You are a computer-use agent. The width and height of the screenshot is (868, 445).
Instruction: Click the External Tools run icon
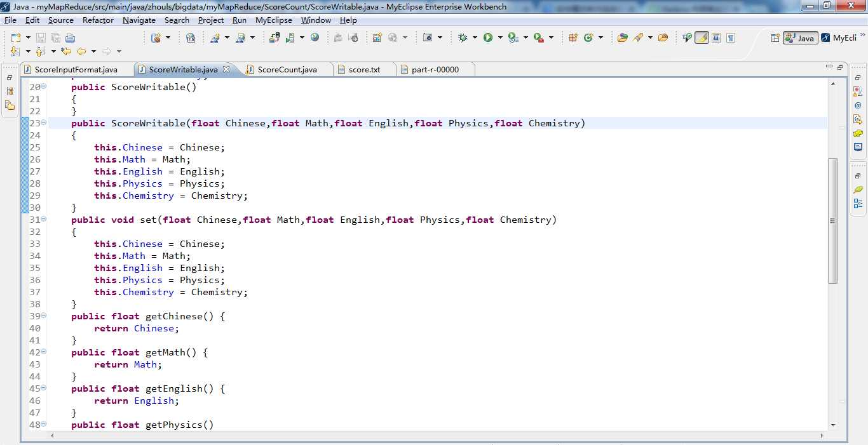[x=539, y=38]
